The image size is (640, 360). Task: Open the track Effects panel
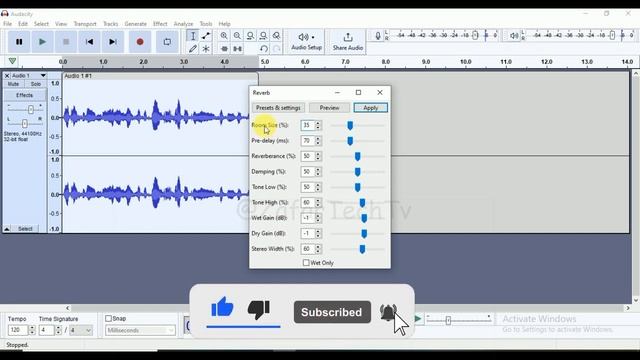[x=25, y=96]
